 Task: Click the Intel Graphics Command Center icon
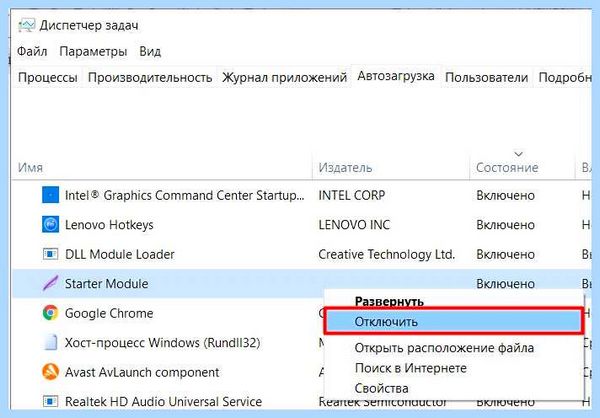[x=51, y=195]
